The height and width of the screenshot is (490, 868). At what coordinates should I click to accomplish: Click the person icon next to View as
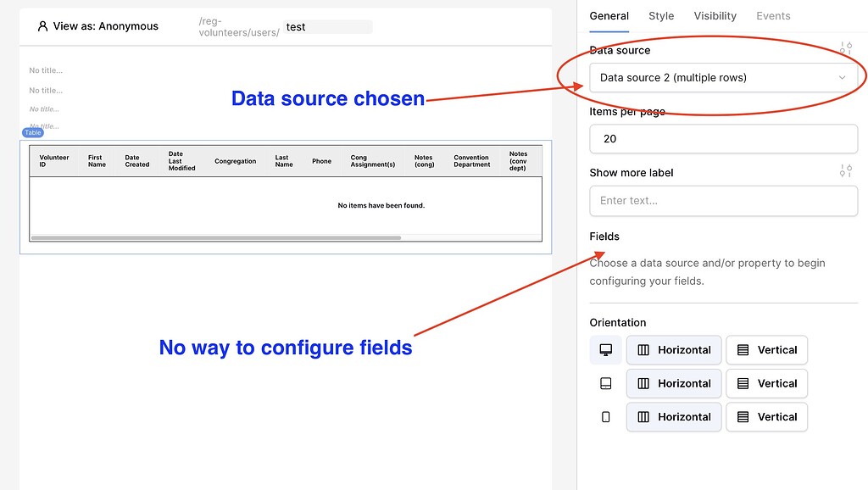pyautogui.click(x=42, y=26)
